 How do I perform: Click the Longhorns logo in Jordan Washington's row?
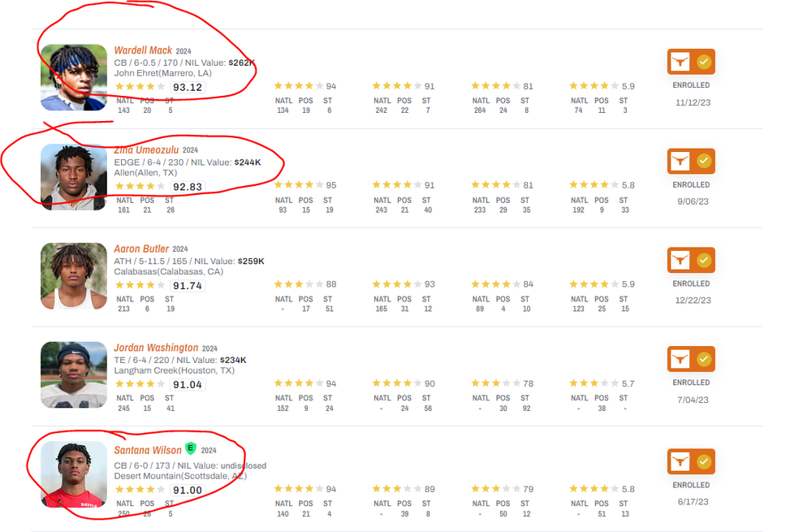click(680, 359)
